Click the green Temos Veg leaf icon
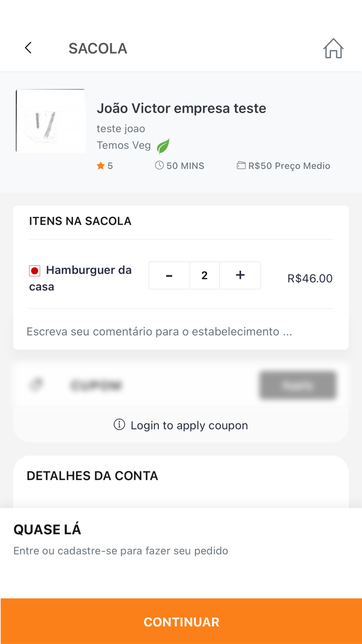Viewport: 362px width, 644px height. [163, 147]
